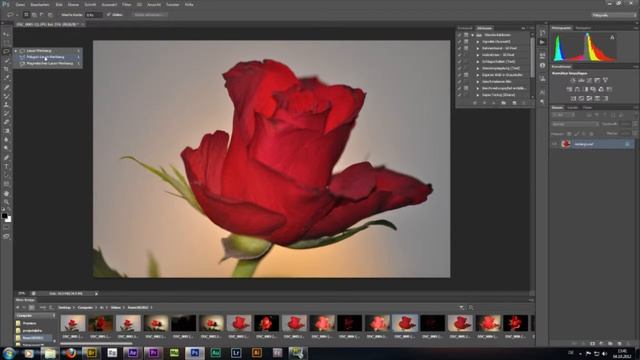This screenshot has width=640, height=360.
Task: Toggle checkmark for Vignette (Auswahl) action
Action: click(459, 42)
